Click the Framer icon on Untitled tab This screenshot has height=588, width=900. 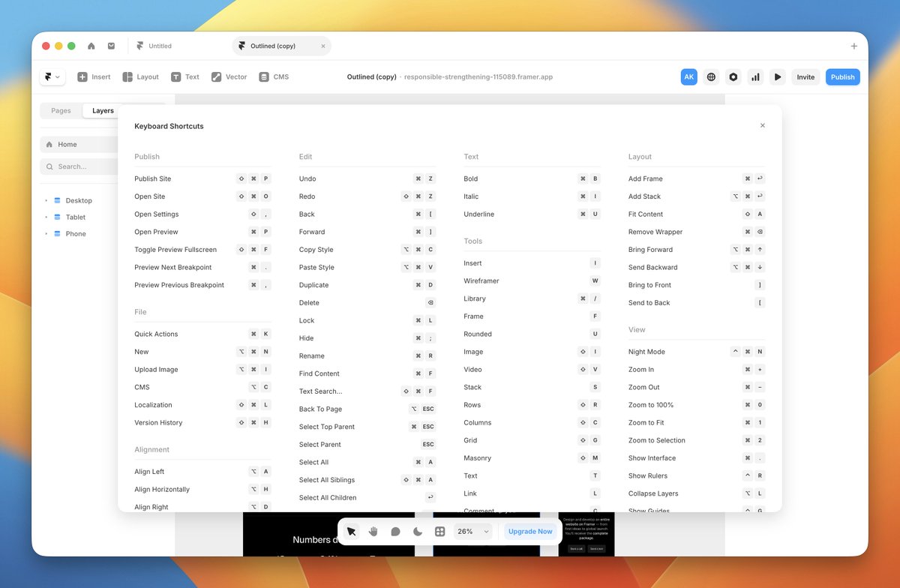tap(139, 46)
